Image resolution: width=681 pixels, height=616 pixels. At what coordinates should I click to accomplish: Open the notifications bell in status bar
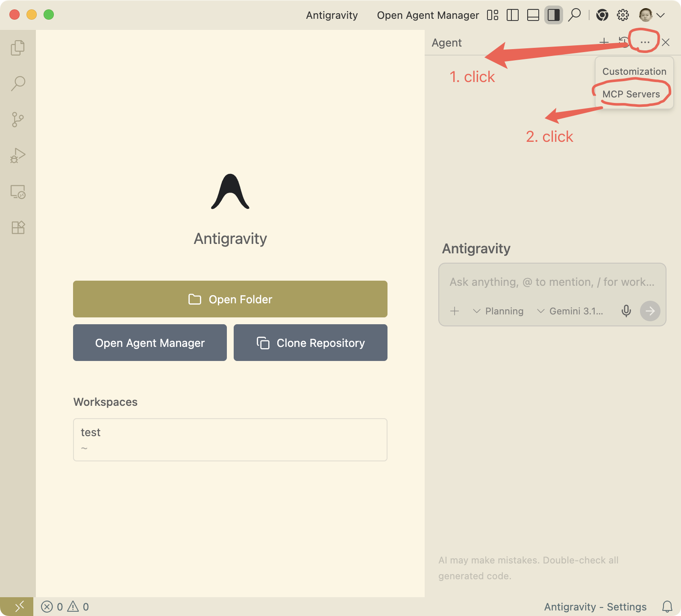pos(667,607)
